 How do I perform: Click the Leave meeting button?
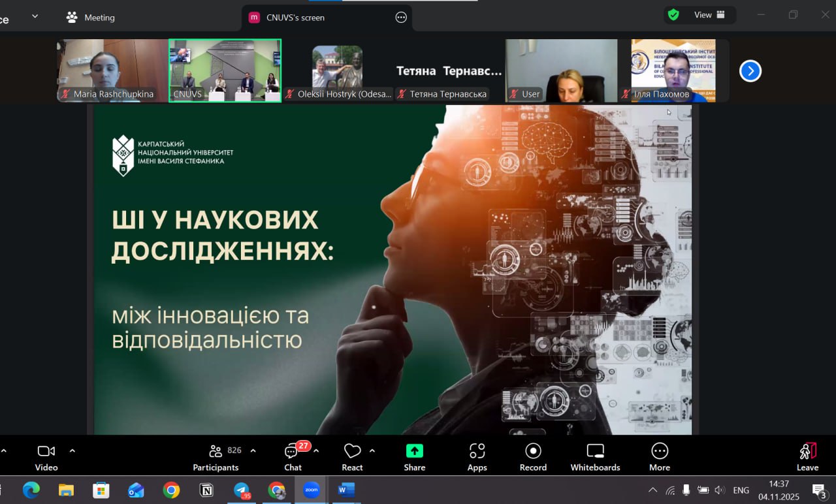point(807,456)
